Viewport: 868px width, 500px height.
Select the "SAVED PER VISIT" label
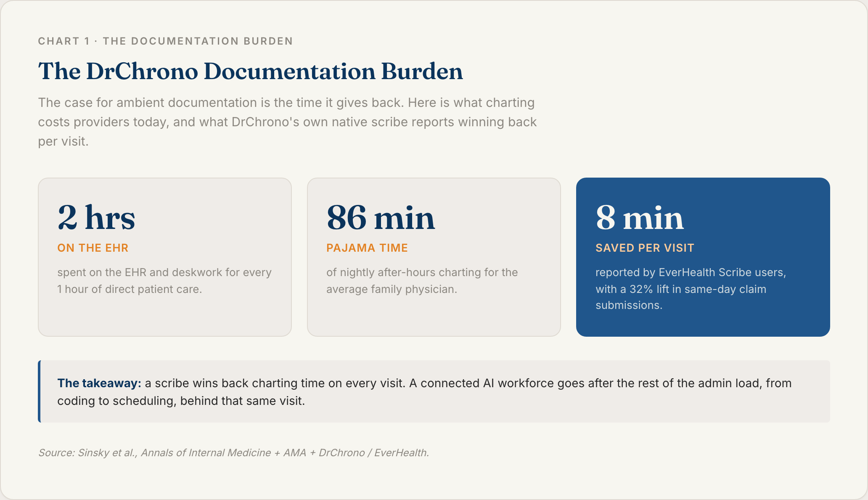point(645,248)
